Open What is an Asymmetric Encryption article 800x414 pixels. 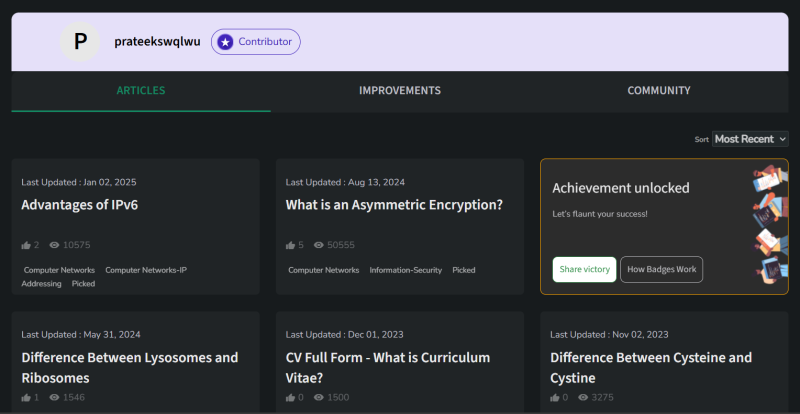(x=394, y=205)
